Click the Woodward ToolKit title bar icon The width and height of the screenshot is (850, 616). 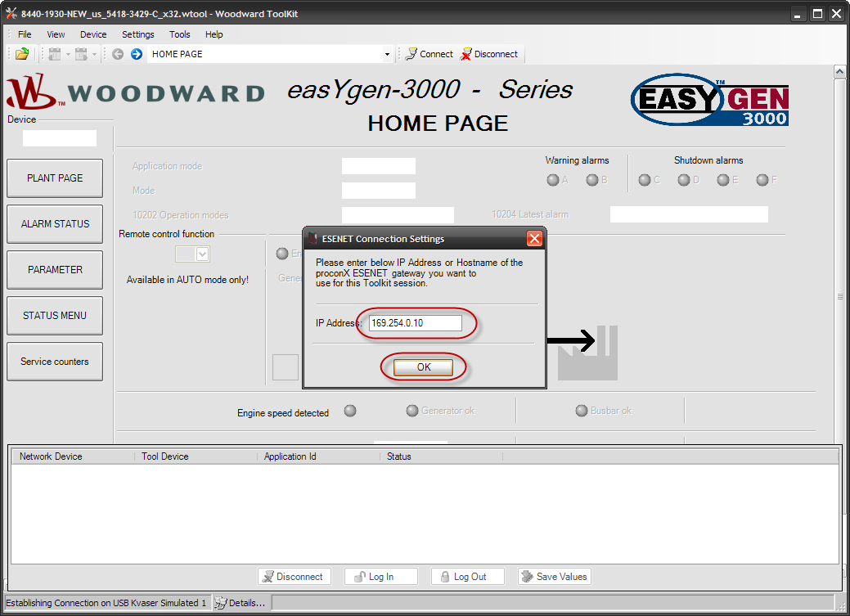coord(11,14)
